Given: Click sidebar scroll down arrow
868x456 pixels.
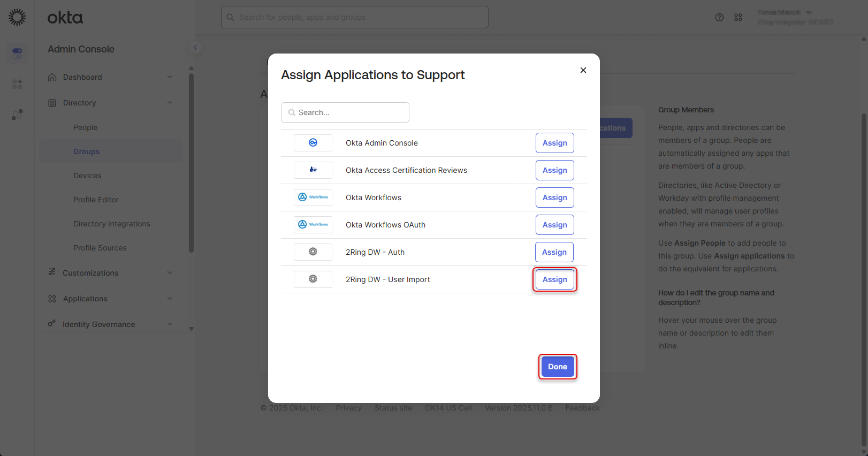Looking at the screenshot, I should tap(191, 329).
